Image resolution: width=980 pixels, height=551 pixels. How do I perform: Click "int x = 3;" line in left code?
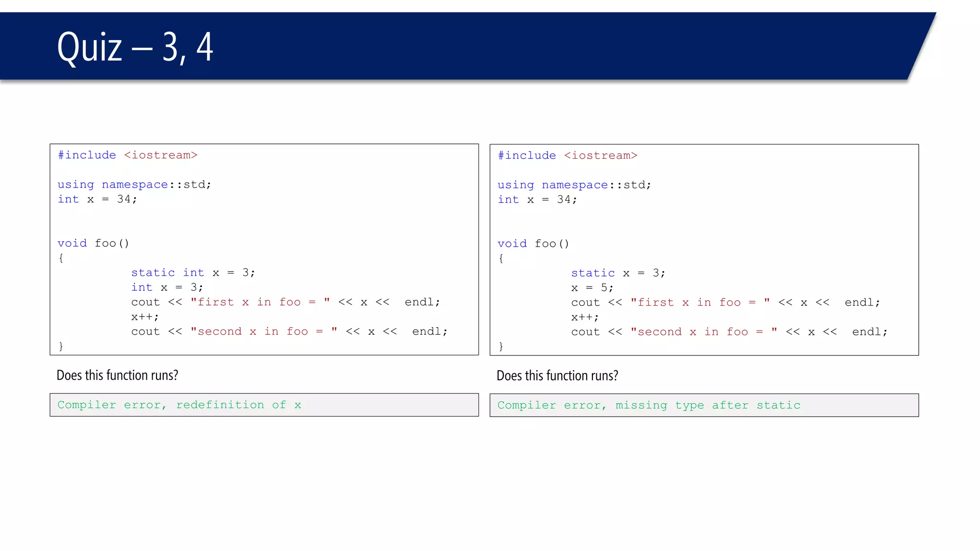pyautogui.click(x=167, y=287)
